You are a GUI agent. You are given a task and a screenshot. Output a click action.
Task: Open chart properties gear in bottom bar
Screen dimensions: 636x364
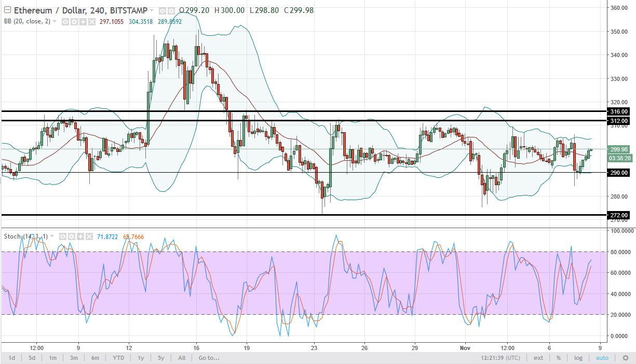(x=626, y=358)
